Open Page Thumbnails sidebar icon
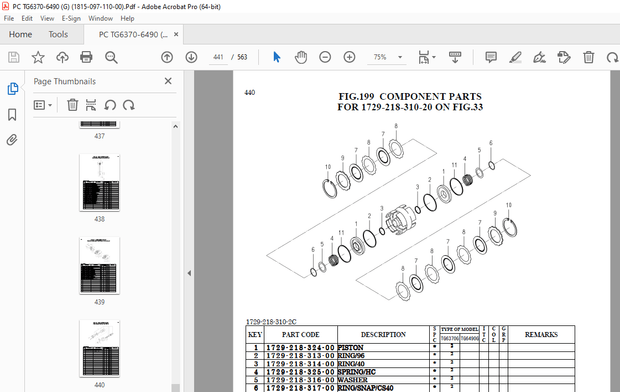 (12, 89)
